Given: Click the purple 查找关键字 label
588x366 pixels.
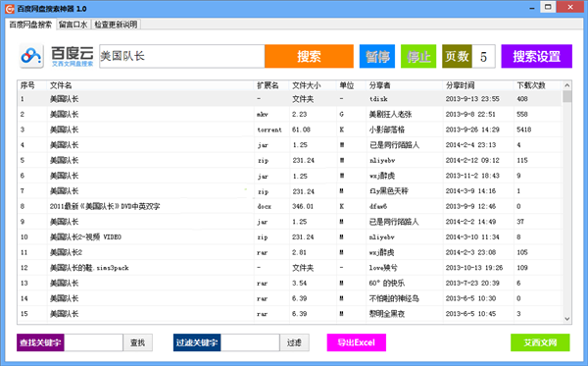Looking at the screenshot, I should click(40, 342).
